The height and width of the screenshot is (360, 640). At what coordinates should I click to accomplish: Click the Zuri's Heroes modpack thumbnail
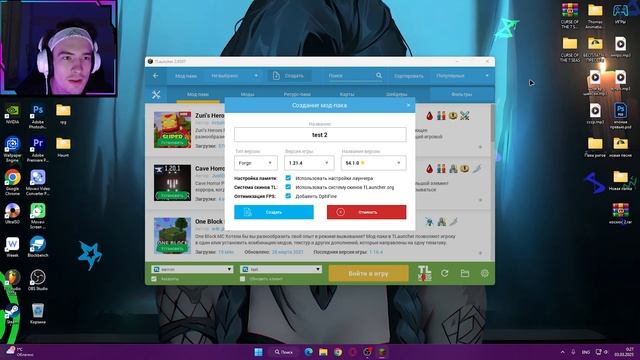[x=172, y=130]
